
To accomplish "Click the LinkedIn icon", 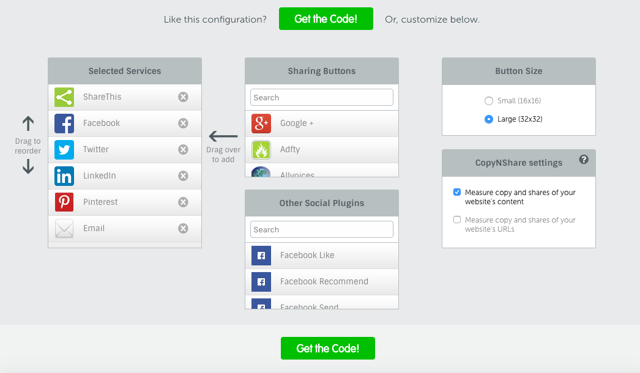I will [64, 176].
